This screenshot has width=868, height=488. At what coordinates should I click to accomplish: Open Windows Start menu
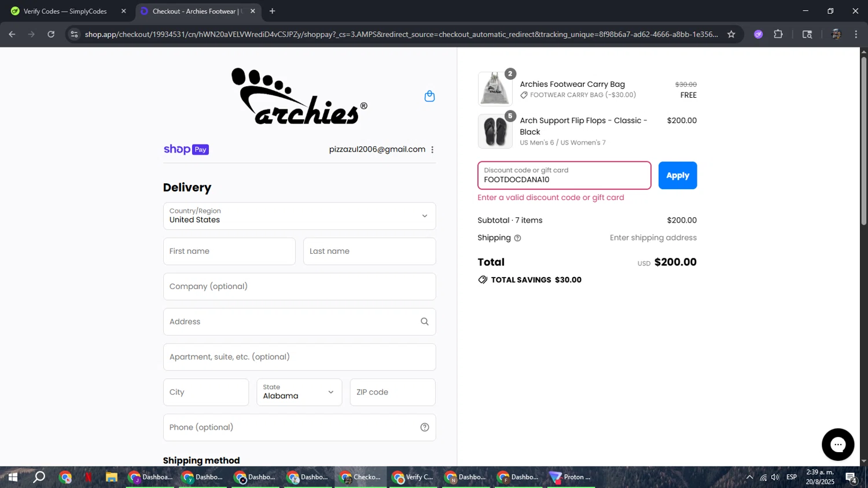coord(13,477)
